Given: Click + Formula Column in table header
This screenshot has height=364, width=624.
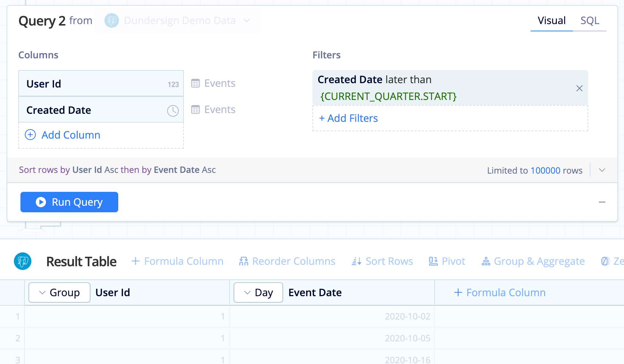Looking at the screenshot, I should [500, 293].
